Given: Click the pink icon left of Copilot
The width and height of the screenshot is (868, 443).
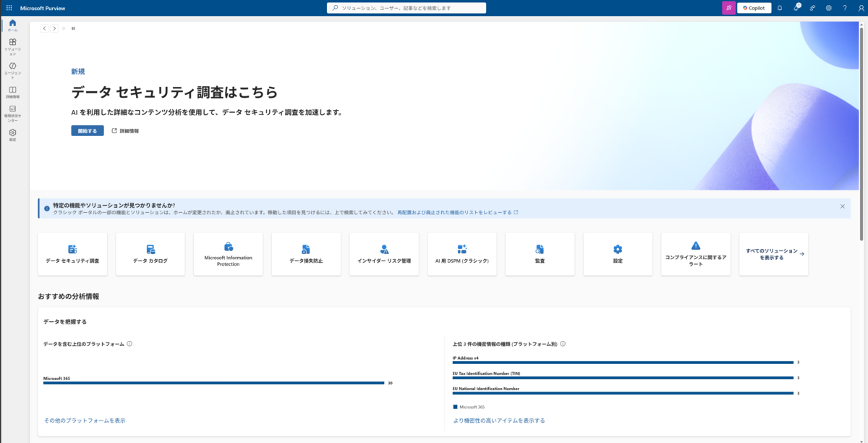Looking at the screenshot, I should 728,8.
